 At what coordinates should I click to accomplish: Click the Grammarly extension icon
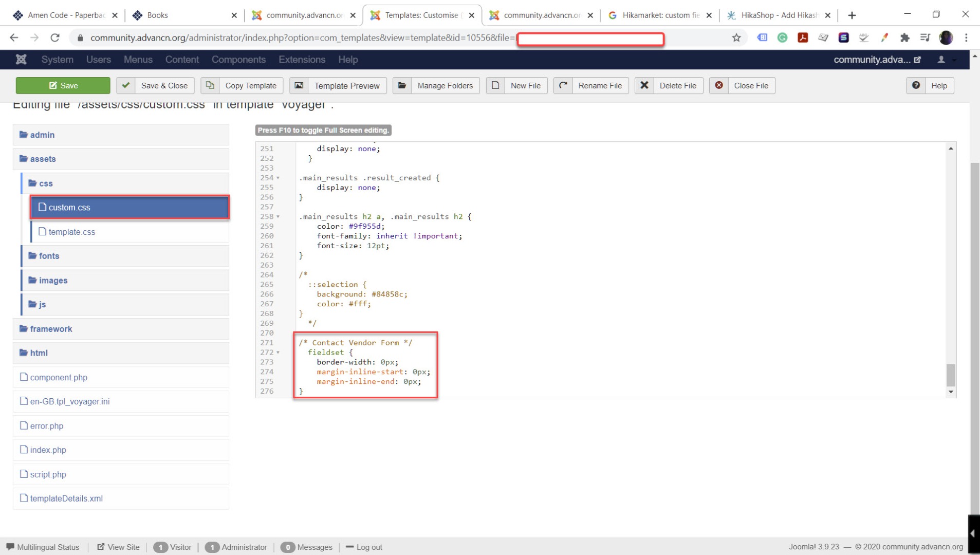[x=782, y=38]
